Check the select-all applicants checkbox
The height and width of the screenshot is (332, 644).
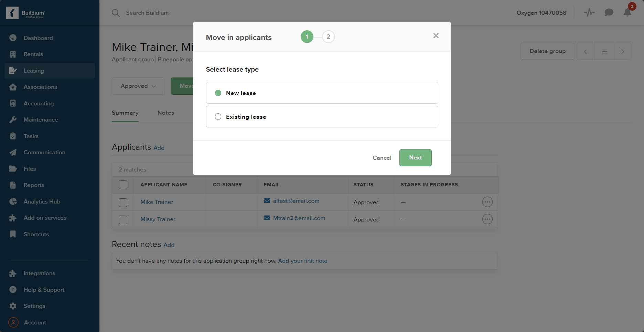tap(123, 185)
